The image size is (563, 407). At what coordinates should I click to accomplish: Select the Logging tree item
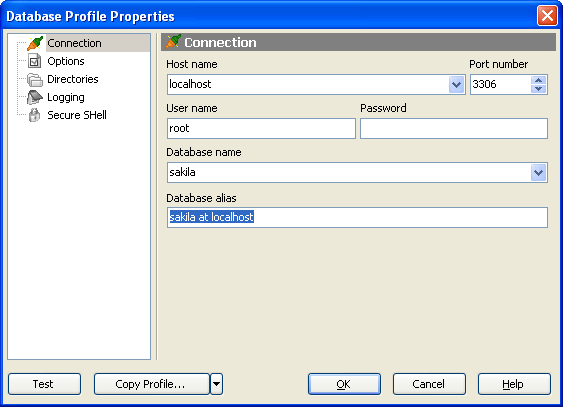pyautogui.click(x=66, y=97)
